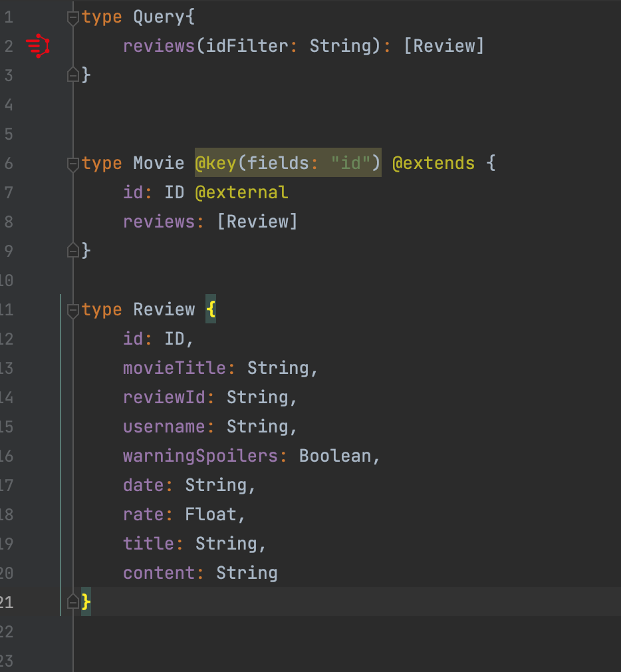621x672 pixels.
Task: Click the red GraphQL gutter icon on line 2
Action: tap(38, 46)
